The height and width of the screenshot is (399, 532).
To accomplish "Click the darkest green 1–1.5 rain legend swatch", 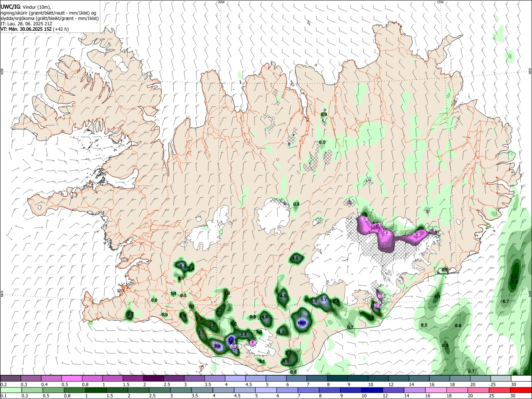I will [x=96, y=390].
